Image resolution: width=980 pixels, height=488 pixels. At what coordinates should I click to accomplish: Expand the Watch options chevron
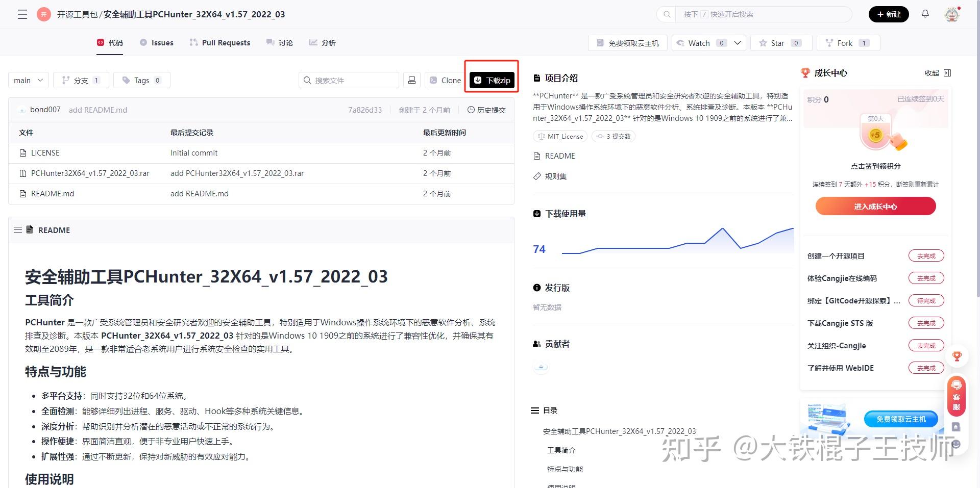coord(737,43)
